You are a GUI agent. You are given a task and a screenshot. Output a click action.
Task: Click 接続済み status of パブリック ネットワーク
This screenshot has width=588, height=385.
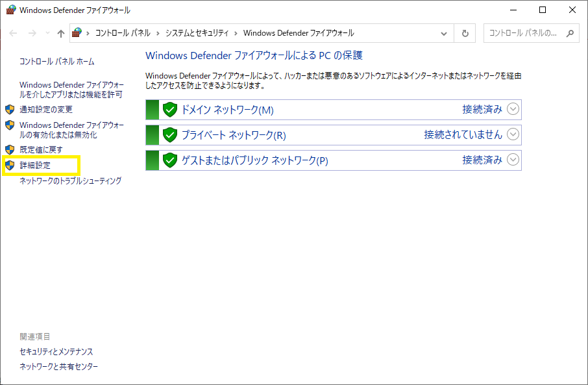click(x=482, y=160)
